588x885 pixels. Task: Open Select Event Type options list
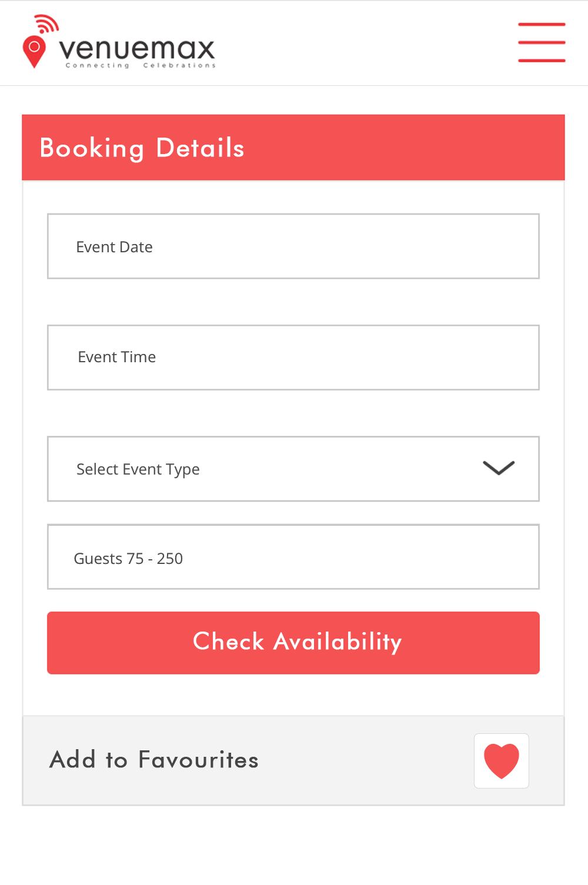(x=293, y=469)
